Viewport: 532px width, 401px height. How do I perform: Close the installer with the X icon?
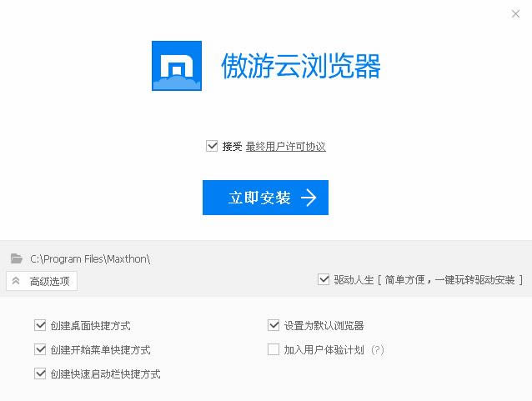[x=515, y=13]
